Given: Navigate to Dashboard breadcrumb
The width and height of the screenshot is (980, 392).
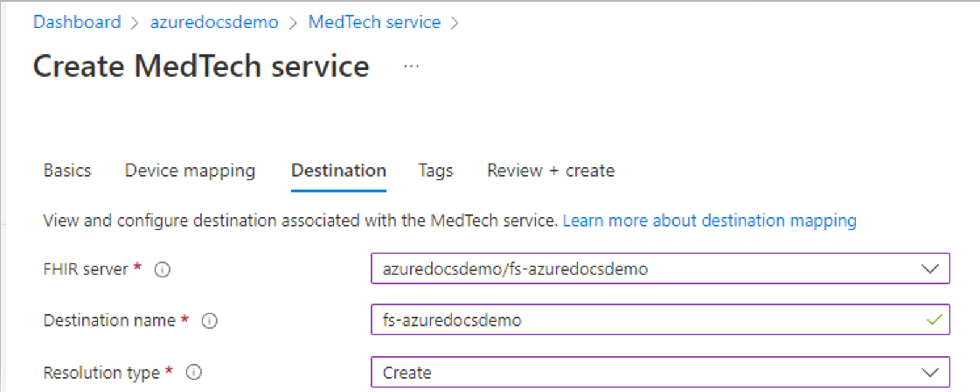Looking at the screenshot, I should pos(77,23).
